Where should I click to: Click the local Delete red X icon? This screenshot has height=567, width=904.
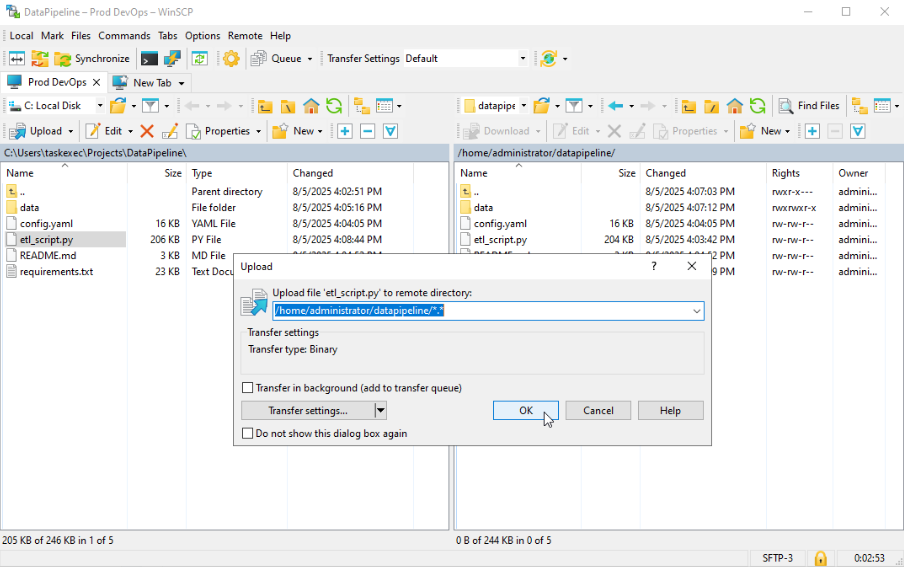click(x=147, y=131)
